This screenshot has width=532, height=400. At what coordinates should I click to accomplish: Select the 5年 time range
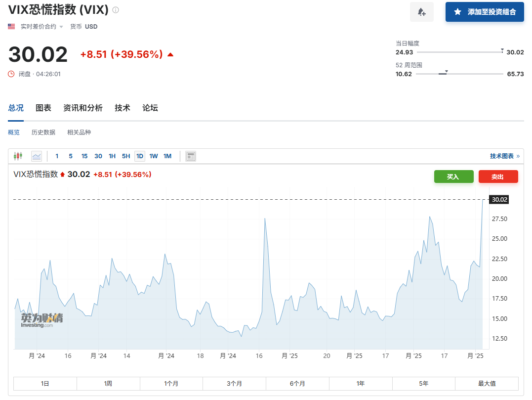424,384
